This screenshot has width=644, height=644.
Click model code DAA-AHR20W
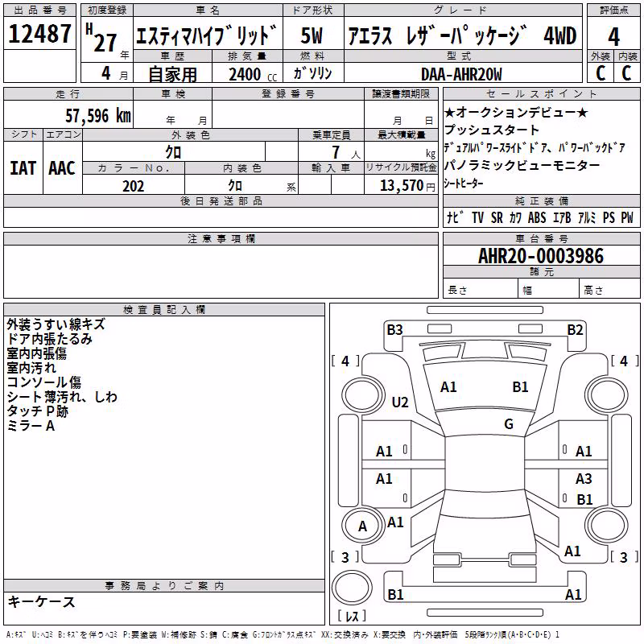tap(461, 74)
